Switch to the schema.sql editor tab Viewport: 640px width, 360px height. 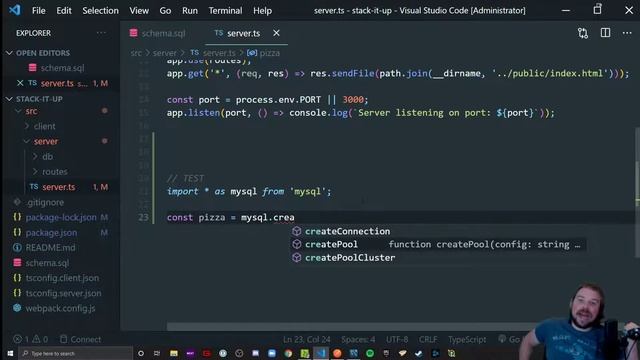pos(158,33)
